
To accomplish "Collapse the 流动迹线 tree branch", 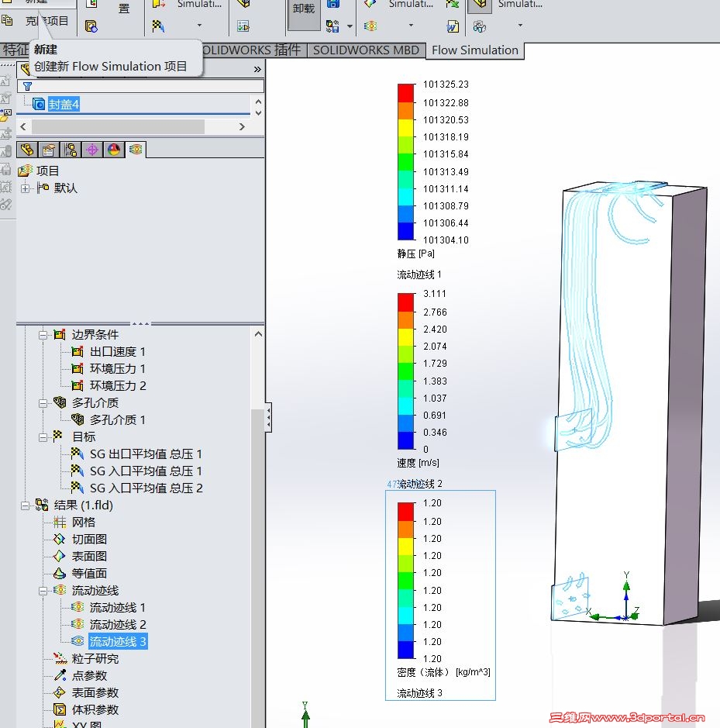I will tap(43, 591).
